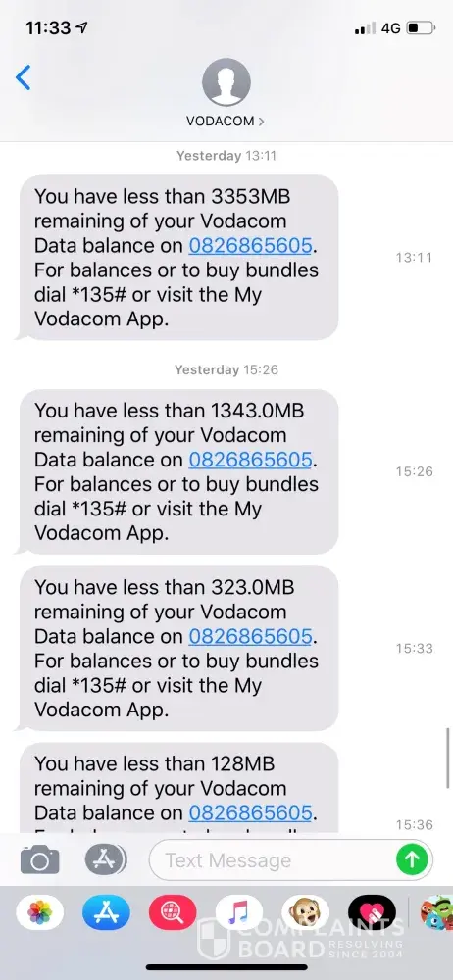453x980 pixels.
Task: Tap the green send arrow button
Action: (412, 860)
